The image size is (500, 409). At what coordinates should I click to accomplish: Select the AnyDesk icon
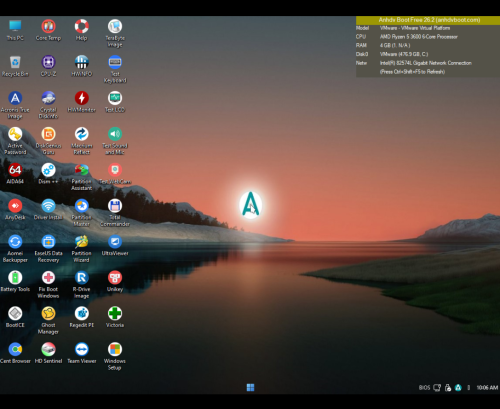(15, 210)
